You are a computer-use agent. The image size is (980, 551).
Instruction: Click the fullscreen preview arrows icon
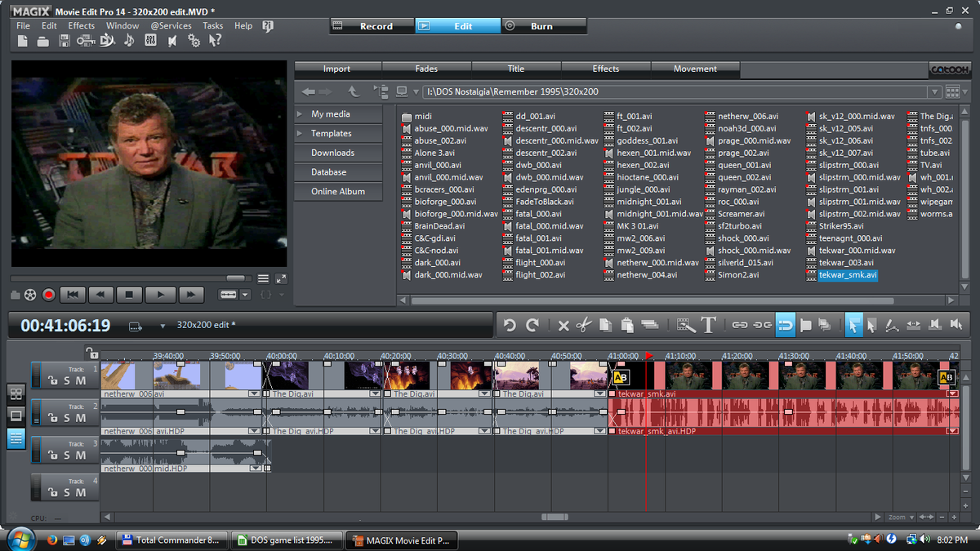[x=281, y=278]
